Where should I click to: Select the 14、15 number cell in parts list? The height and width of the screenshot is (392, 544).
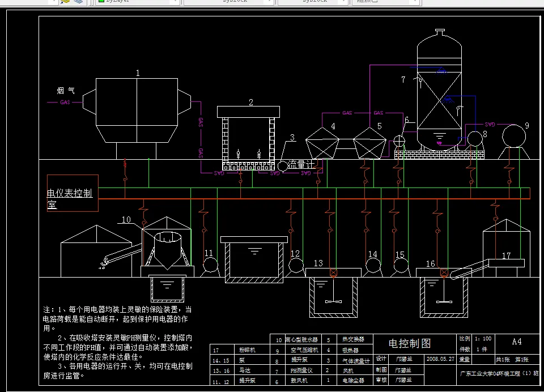tap(220, 360)
